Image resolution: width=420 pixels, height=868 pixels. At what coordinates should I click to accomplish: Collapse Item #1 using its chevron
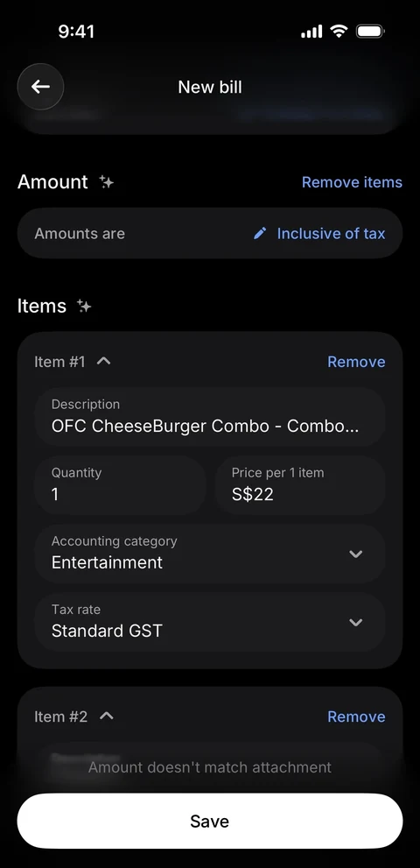103,362
